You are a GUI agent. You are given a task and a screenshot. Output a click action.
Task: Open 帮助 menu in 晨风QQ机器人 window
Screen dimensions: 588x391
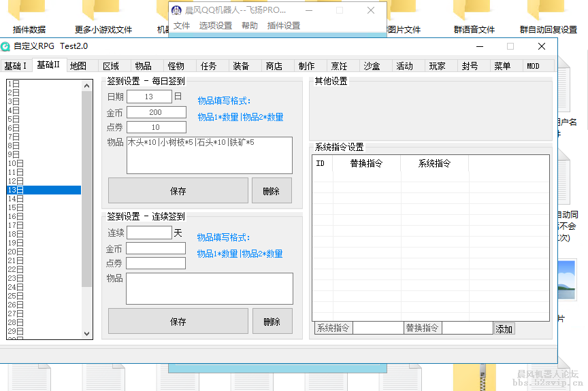click(x=250, y=25)
